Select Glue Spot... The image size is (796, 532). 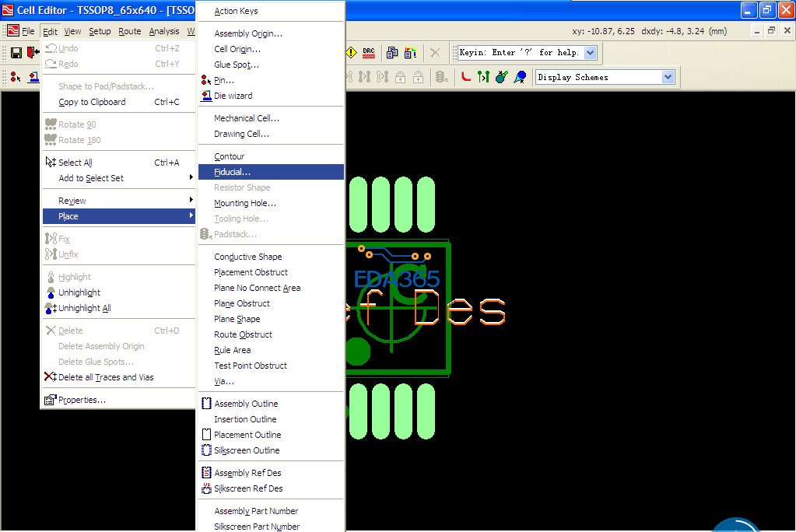click(271, 65)
